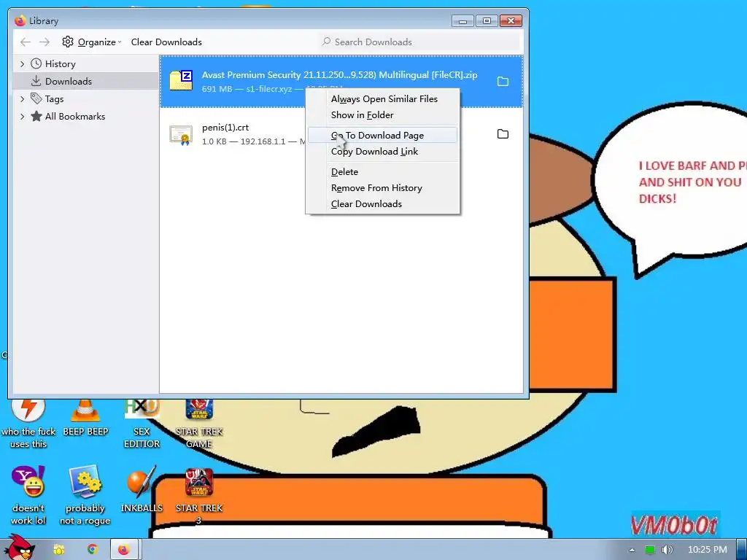Click the penis(1).crt certificate icon

(x=181, y=135)
